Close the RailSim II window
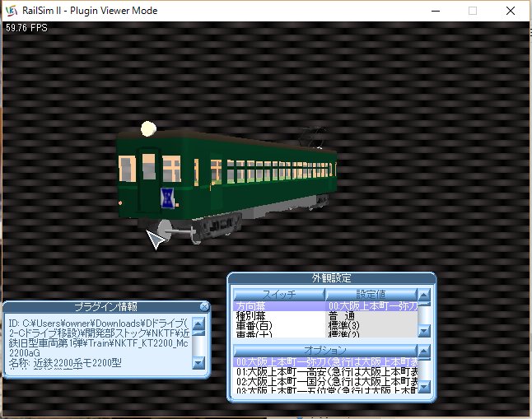 point(511,11)
